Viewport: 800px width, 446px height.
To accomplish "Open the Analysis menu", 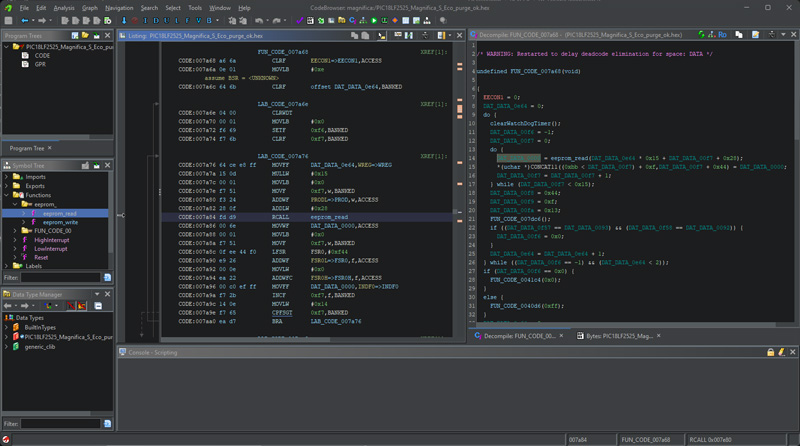I will [x=65, y=7].
